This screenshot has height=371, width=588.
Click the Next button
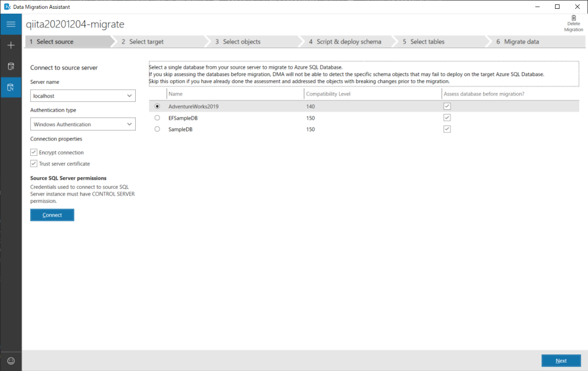click(561, 361)
